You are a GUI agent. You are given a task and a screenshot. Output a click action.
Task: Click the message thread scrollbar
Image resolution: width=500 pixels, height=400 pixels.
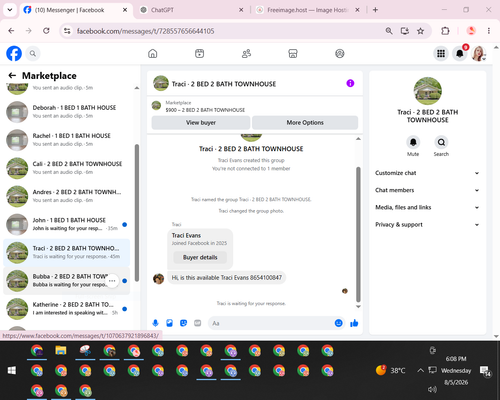[358, 234]
